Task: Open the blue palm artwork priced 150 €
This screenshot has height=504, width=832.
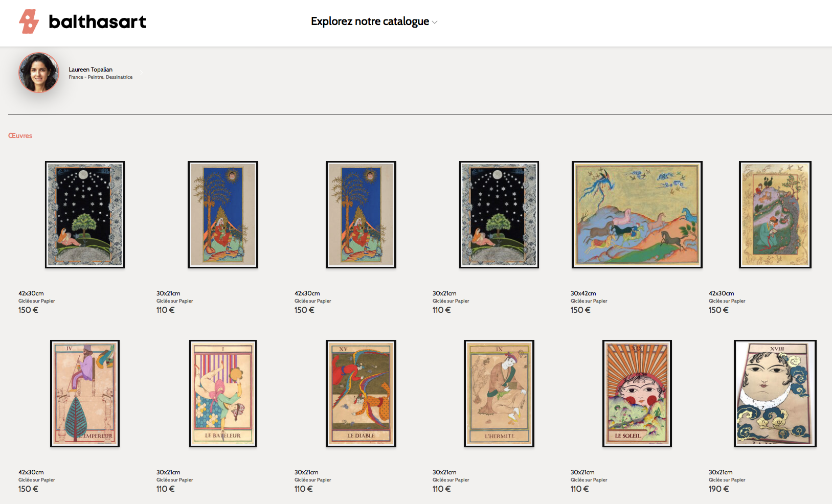Action: (x=361, y=215)
